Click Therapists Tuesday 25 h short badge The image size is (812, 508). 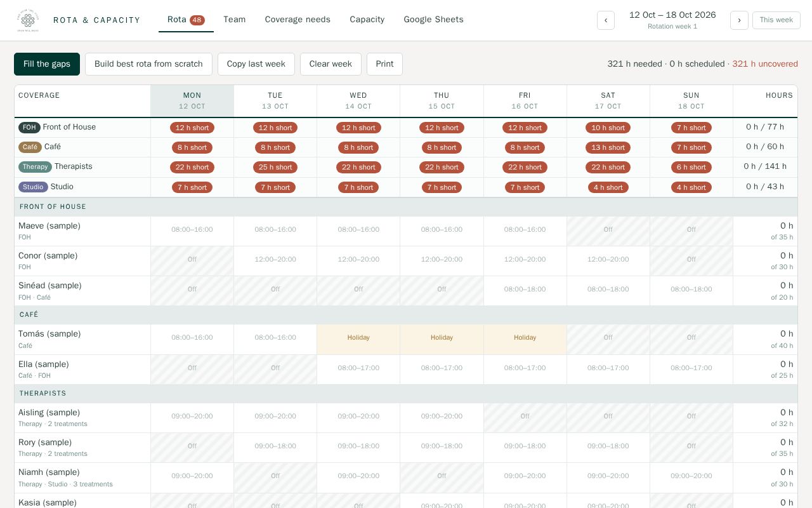(x=275, y=167)
